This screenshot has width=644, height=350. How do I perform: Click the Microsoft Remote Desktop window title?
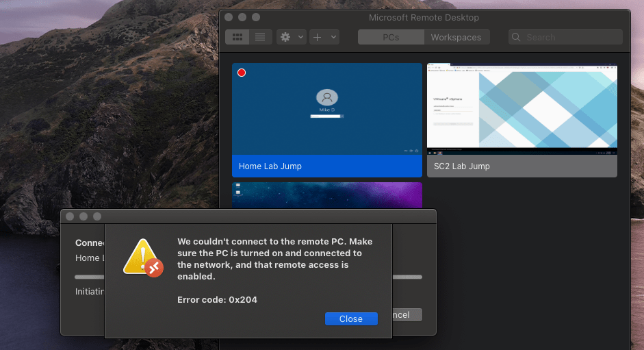coord(424,17)
